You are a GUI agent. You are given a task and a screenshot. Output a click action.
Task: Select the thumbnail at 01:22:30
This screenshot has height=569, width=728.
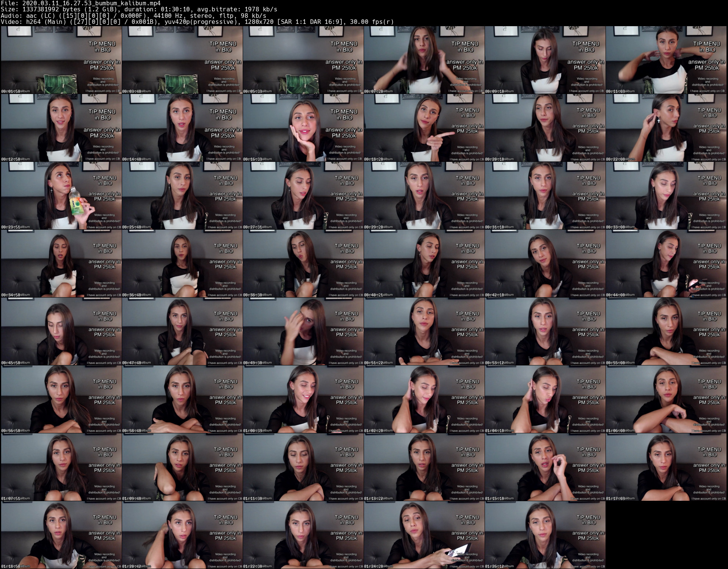303,535
